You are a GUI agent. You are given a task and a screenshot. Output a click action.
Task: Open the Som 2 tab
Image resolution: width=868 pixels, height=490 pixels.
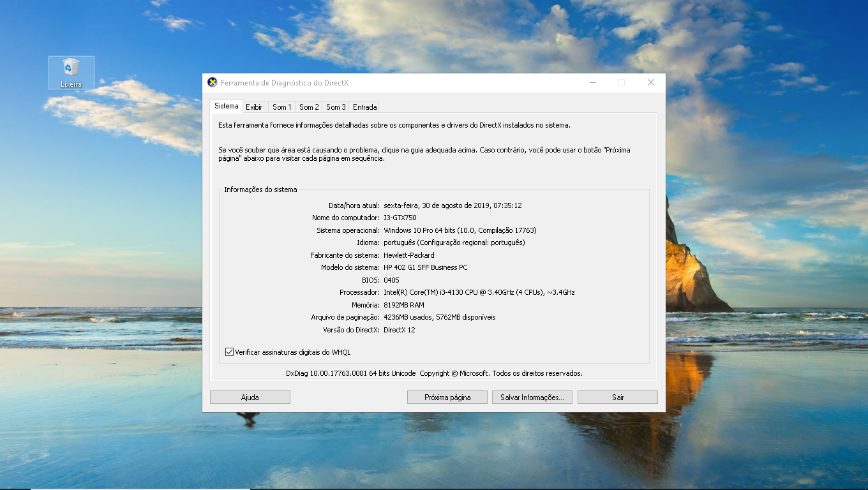click(x=309, y=107)
